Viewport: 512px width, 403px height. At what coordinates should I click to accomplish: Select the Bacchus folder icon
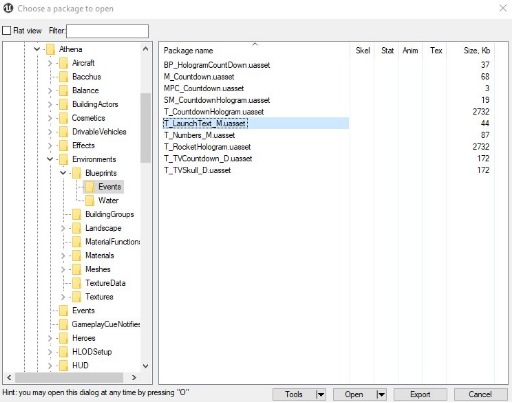point(63,77)
